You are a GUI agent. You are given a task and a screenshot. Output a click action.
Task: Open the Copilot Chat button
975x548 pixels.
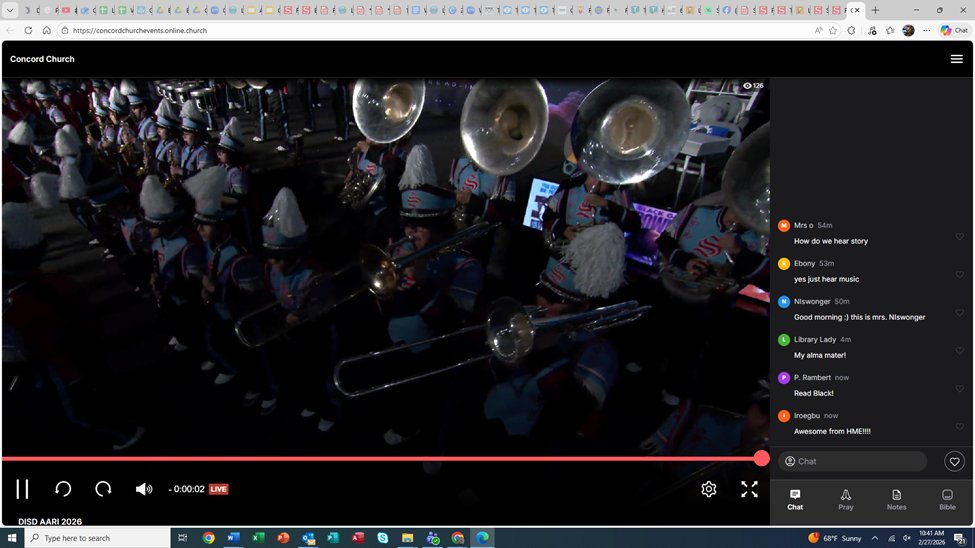pos(954,30)
